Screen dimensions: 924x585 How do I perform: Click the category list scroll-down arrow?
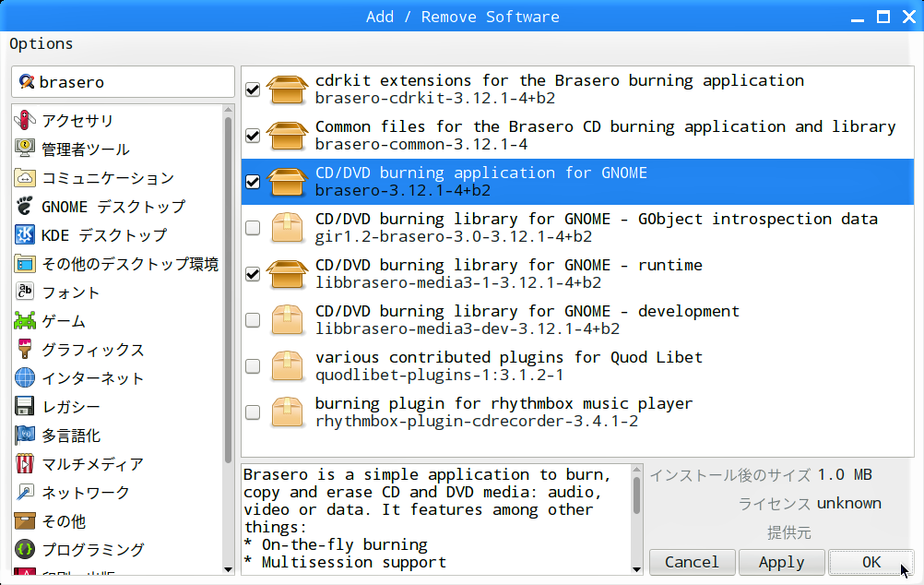[x=229, y=569]
